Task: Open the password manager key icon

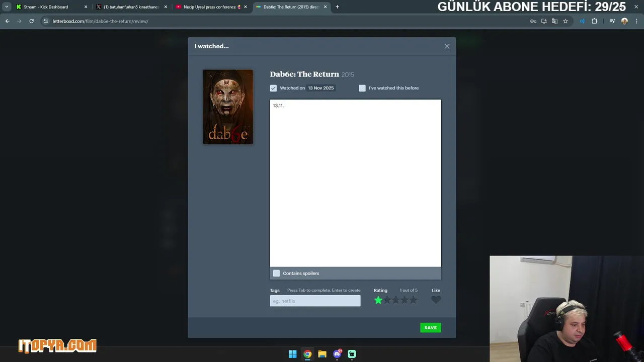Action: (x=533, y=21)
